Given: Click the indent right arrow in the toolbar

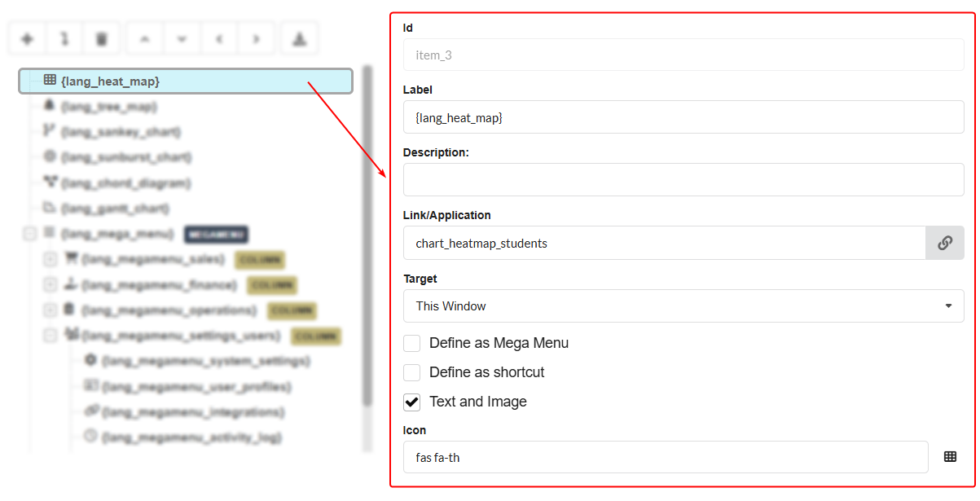Looking at the screenshot, I should pyautogui.click(x=256, y=37).
